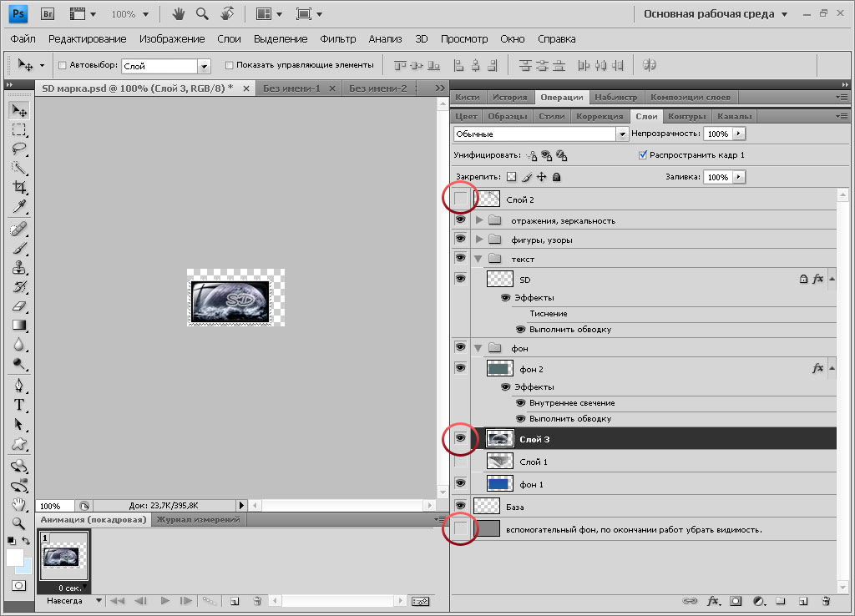Select the Horizontal Type tool

[19, 405]
